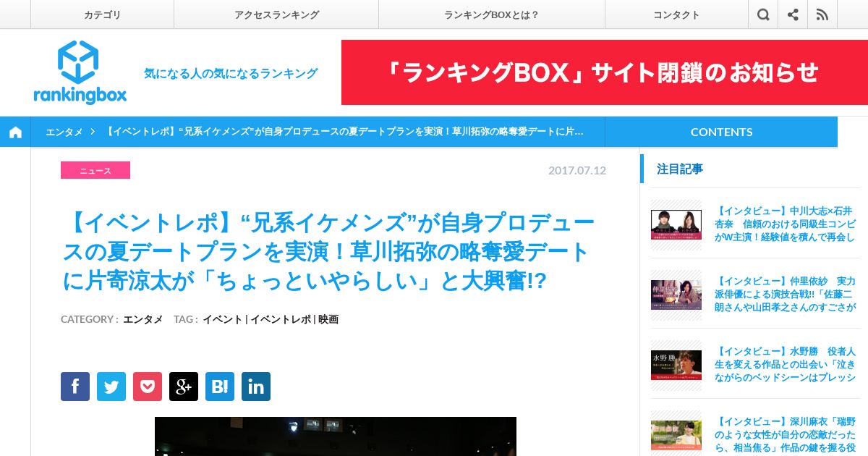This screenshot has width=868, height=456.
Task: Open the 水野勝 interview article
Action: pos(785,365)
